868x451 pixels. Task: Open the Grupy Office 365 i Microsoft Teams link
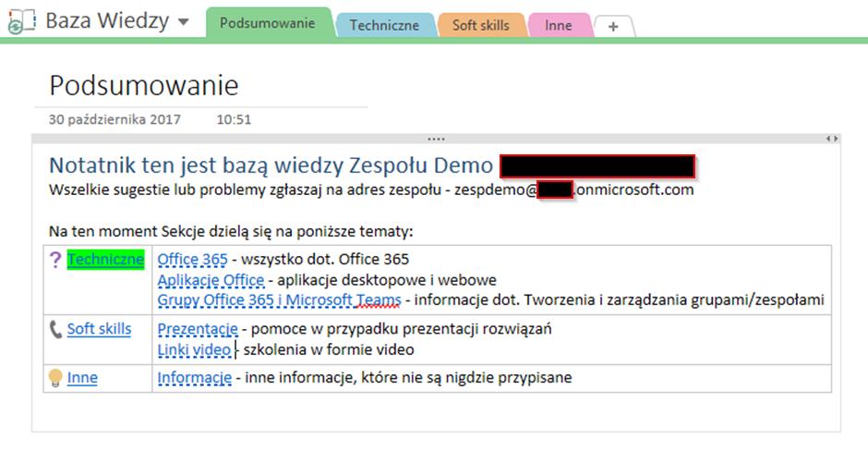[x=279, y=299]
